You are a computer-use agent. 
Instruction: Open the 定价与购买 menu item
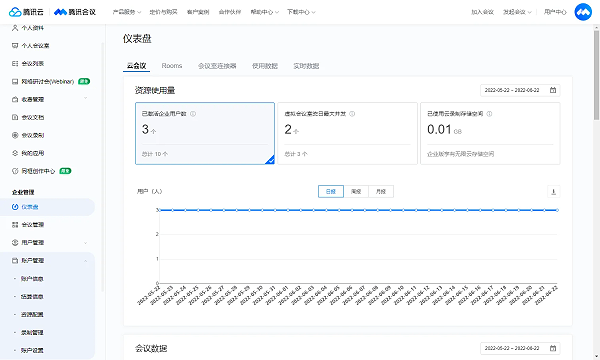pyautogui.click(x=163, y=12)
